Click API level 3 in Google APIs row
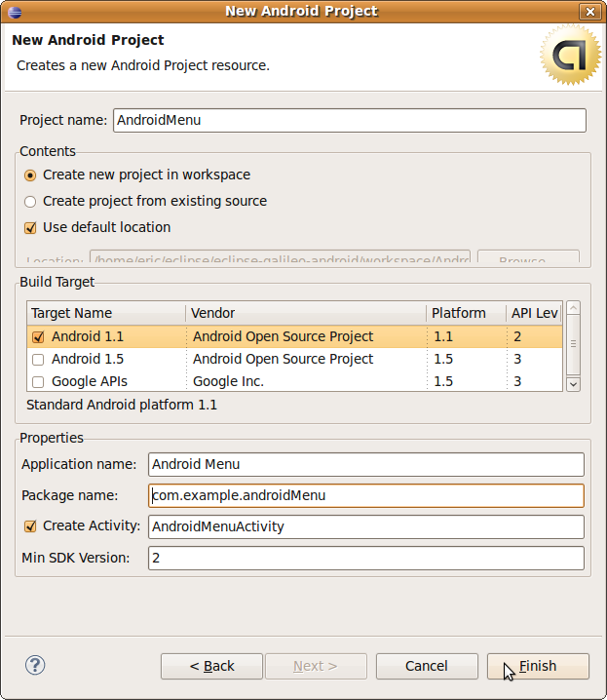The width and height of the screenshot is (607, 700). point(535,382)
